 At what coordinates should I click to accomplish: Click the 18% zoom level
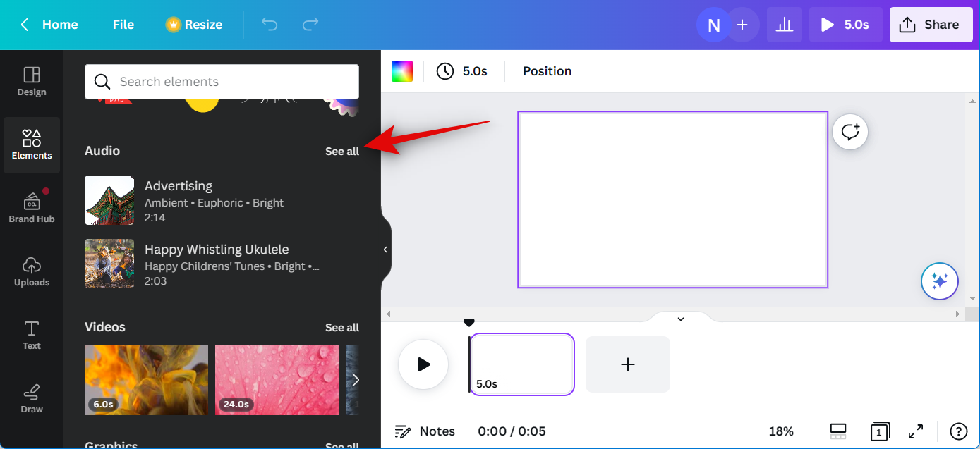point(781,431)
